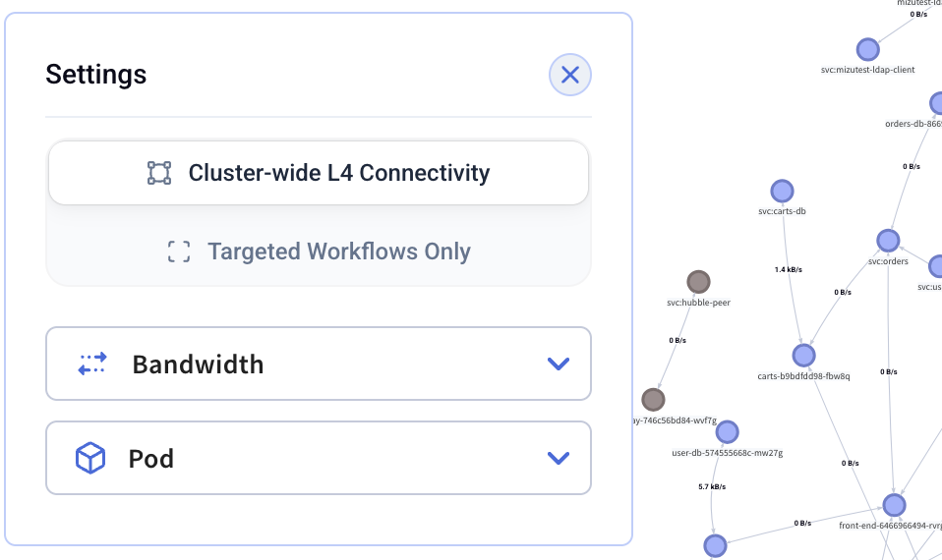Click the user-db-574555668c-mw27g node
Image resolution: width=942 pixels, height=560 pixels.
pos(727,432)
